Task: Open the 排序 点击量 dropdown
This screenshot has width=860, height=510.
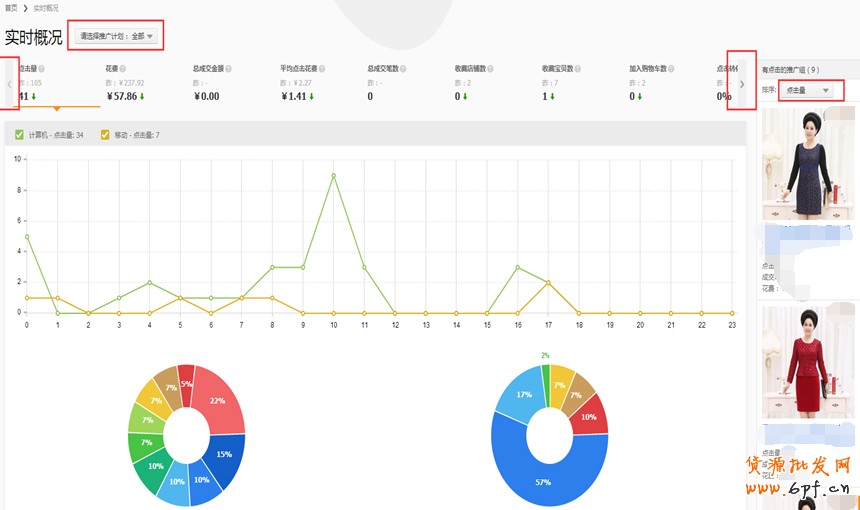Action: coord(809,90)
